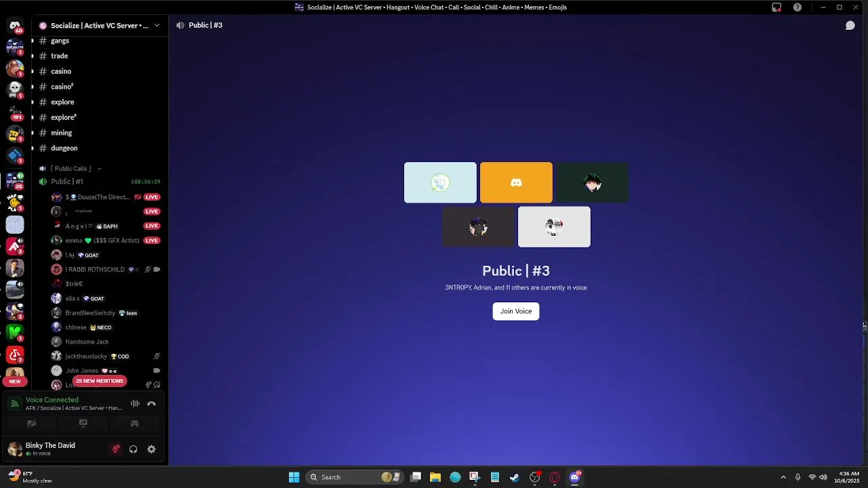Disconnect from voice via hang-up icon
Image resolution: width=868 pixels, height=488 pixels.
pyautogui.click(x=151, y=404)
